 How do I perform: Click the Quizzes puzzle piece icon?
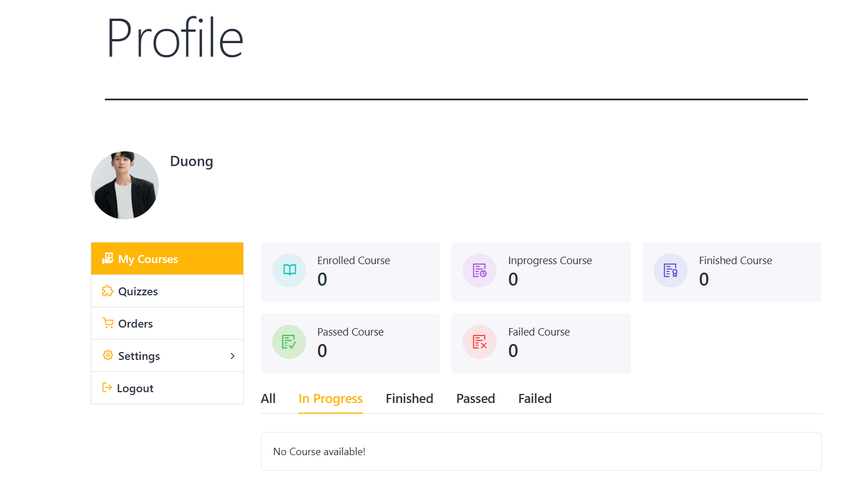click(108, 291)
